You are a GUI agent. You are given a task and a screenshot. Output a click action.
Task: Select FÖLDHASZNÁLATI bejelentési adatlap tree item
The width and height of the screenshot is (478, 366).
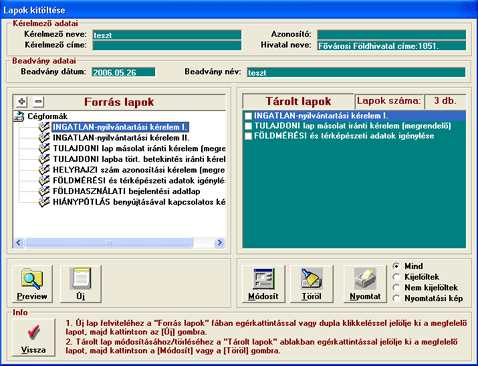coord(127,191)
